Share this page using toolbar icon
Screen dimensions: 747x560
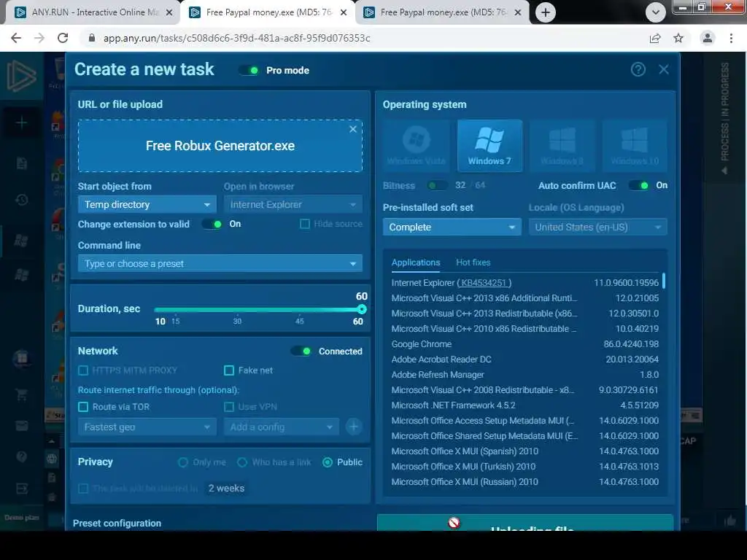(655, 38)
